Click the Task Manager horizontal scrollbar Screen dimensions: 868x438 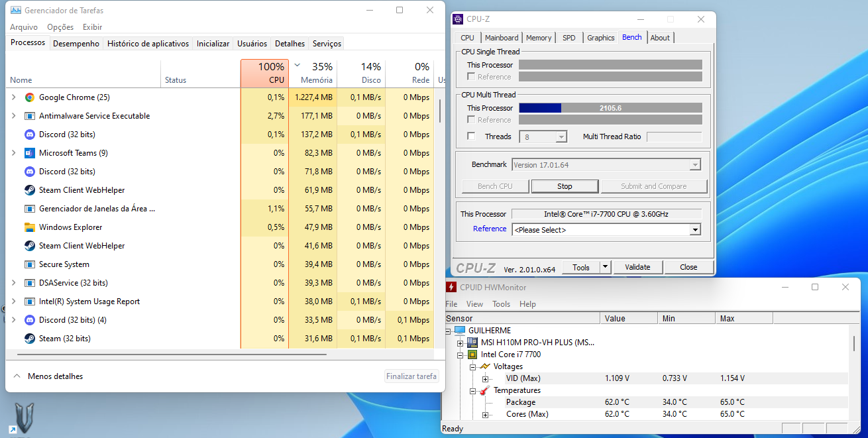click(172, 355)
